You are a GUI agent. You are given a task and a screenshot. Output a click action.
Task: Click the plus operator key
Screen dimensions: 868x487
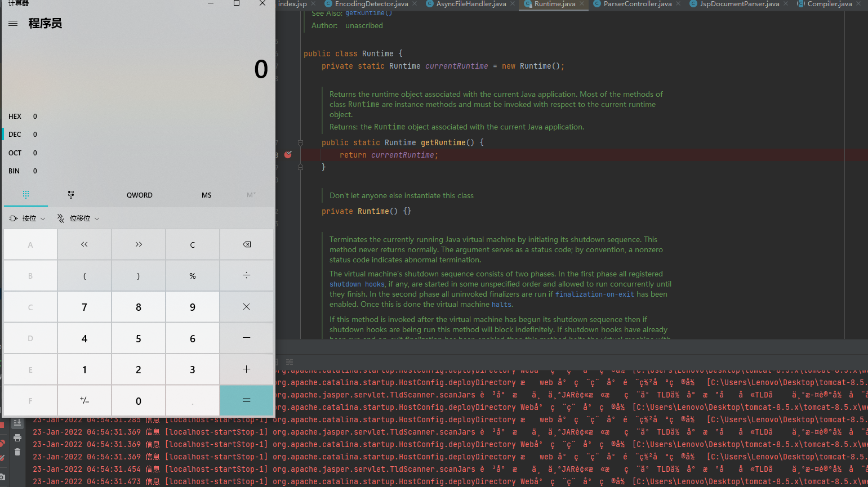point(247,369)
